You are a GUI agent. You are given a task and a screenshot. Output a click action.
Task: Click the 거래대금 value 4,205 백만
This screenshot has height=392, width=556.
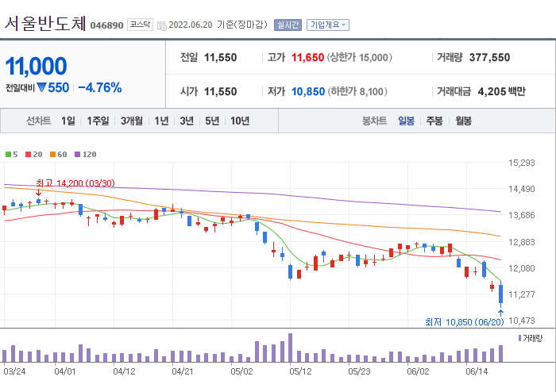(x=501, y=92)
